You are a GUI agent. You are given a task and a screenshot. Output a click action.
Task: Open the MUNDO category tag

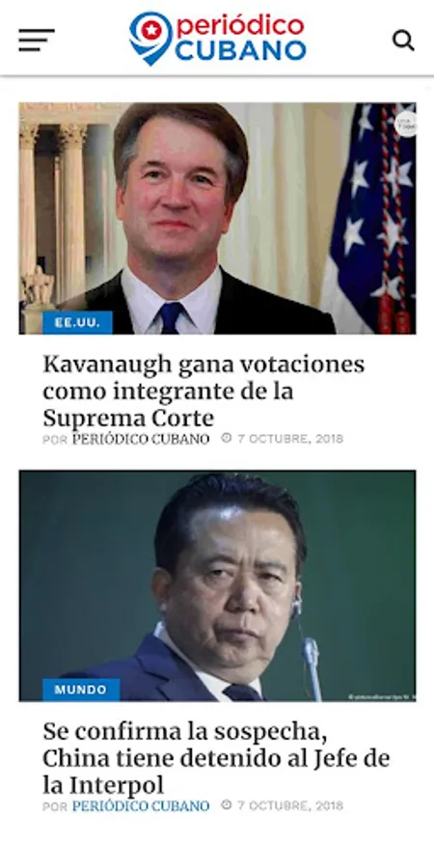click(81, 690)
